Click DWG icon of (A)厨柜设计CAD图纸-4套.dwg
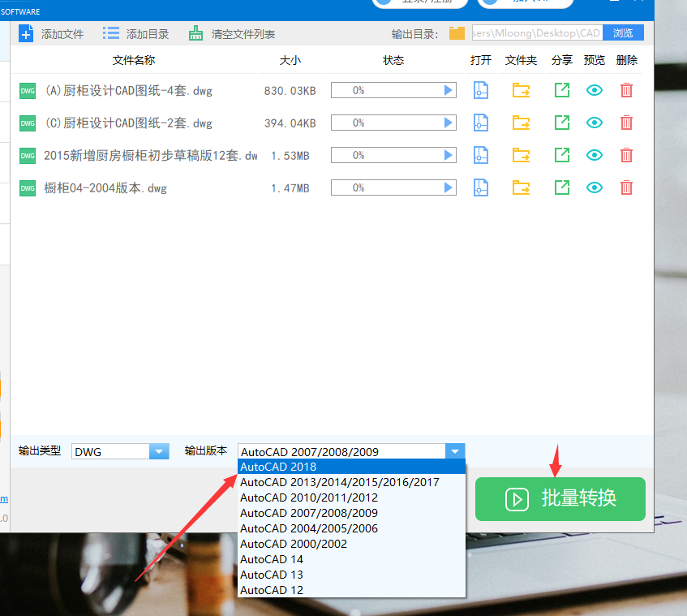The width and height of the screenshot is (687, 616). click(28, 91)
